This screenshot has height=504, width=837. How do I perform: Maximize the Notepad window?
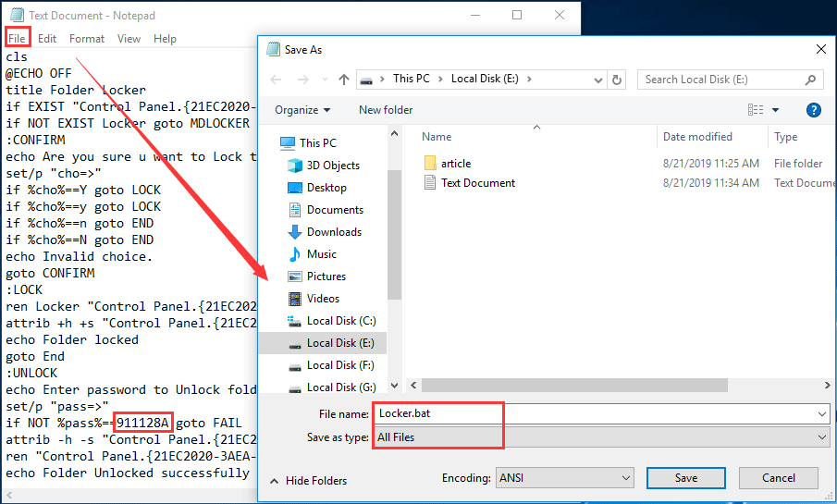[517, 15]
